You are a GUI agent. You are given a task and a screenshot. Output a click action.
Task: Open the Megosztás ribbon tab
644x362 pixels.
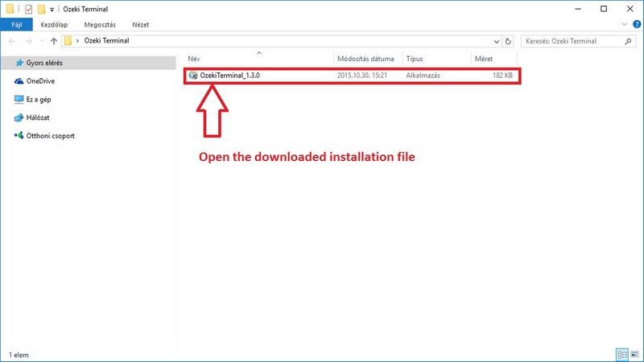(100, 25)
